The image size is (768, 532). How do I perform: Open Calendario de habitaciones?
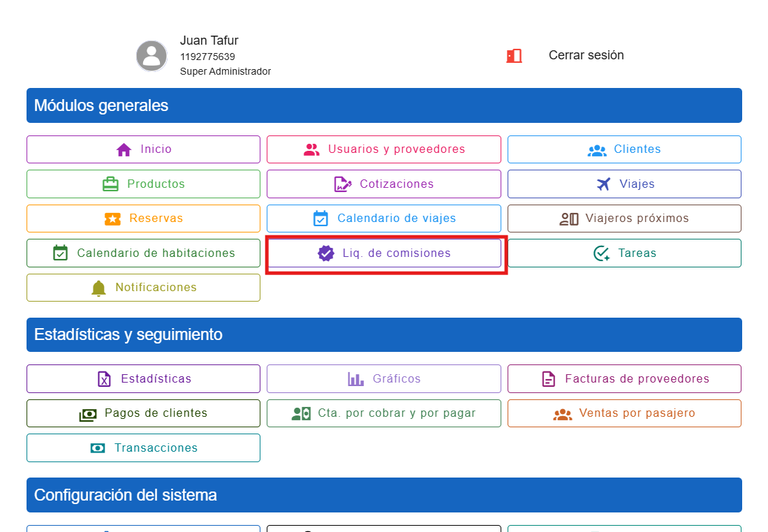143,253
